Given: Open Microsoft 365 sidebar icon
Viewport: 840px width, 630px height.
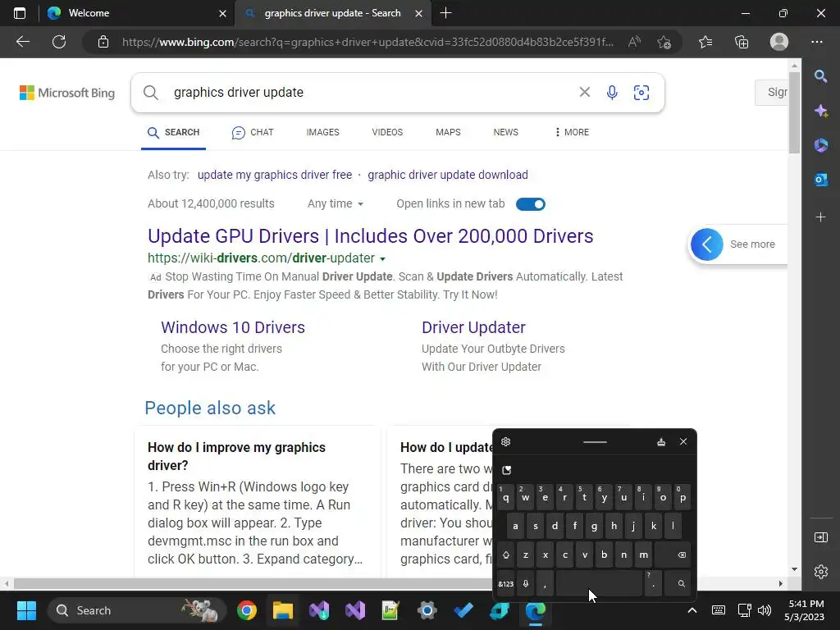Looking at the screenshot, I should (820, 145).
